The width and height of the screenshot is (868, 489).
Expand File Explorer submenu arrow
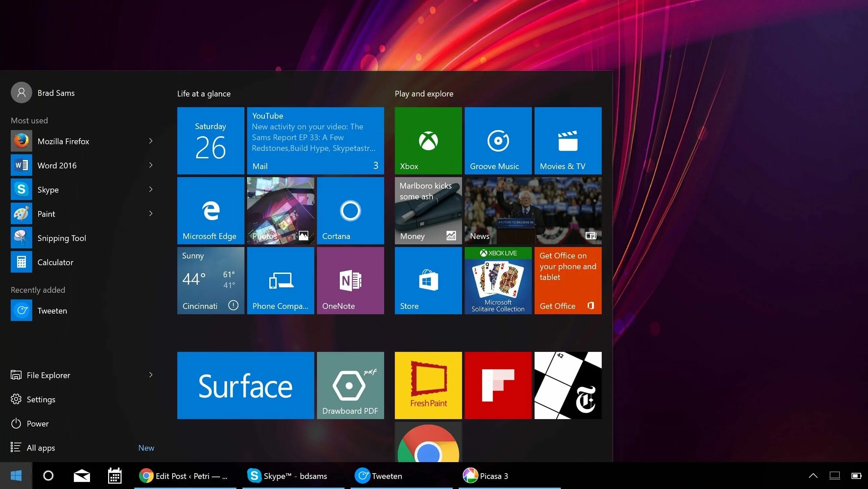[x=151, y=375]
